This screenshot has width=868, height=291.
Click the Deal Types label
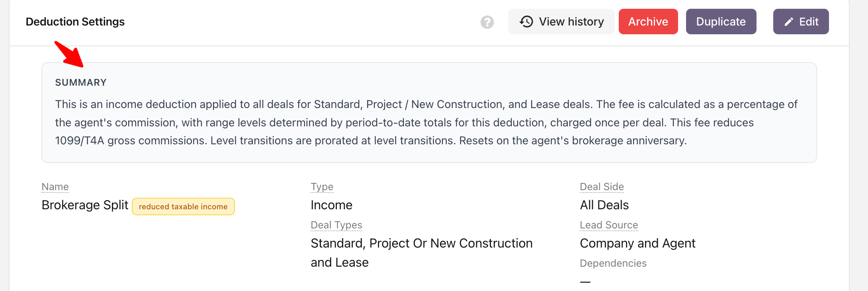click(336, 225)
